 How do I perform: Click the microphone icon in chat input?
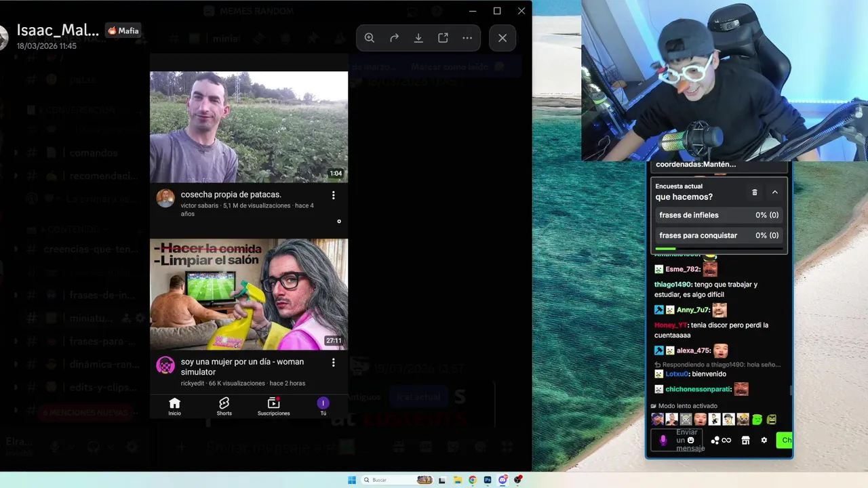point(663,440)
